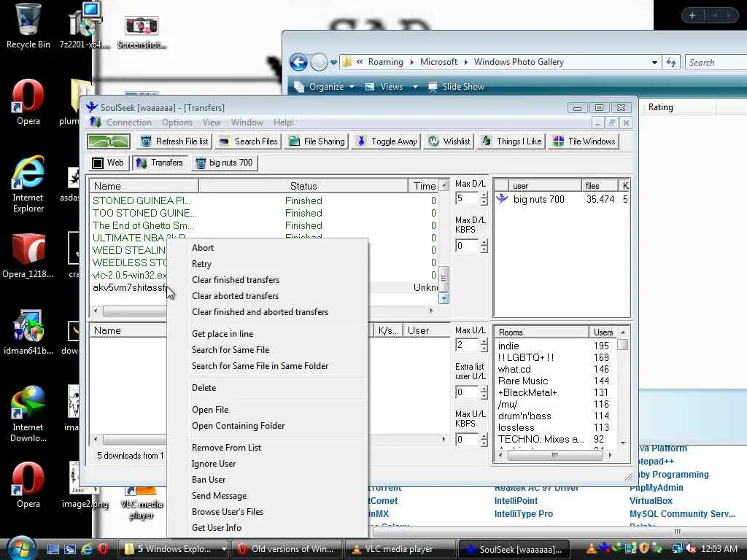Screen dimensions: 747x560
Task: Select user big nuts 700 in list
Action: pyautogui.click(x=562, y=199)
